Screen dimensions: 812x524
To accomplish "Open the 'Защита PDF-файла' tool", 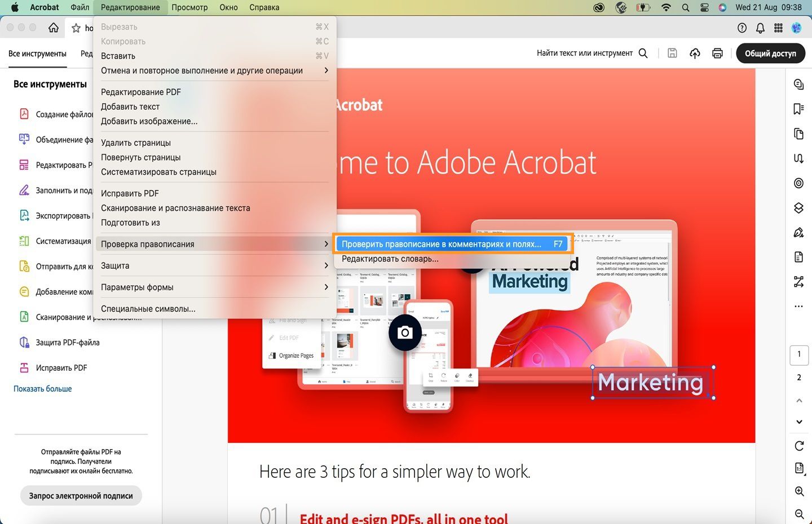I will (x=59, y=343).
